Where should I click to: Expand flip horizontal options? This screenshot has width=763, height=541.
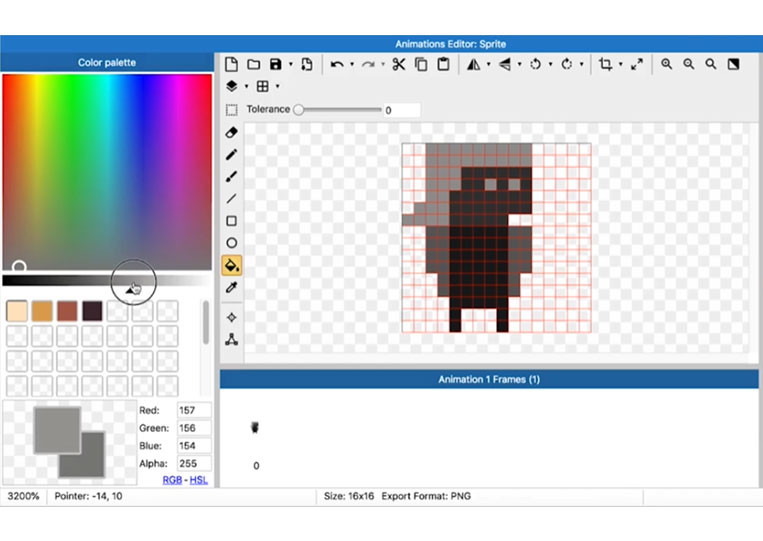489,64
